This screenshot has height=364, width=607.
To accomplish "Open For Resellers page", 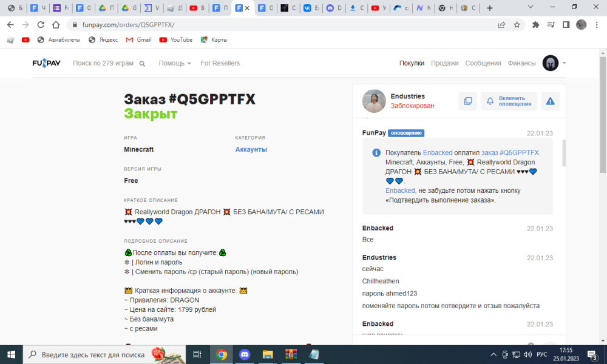I will pyautogui.click(x=220, y=63).
